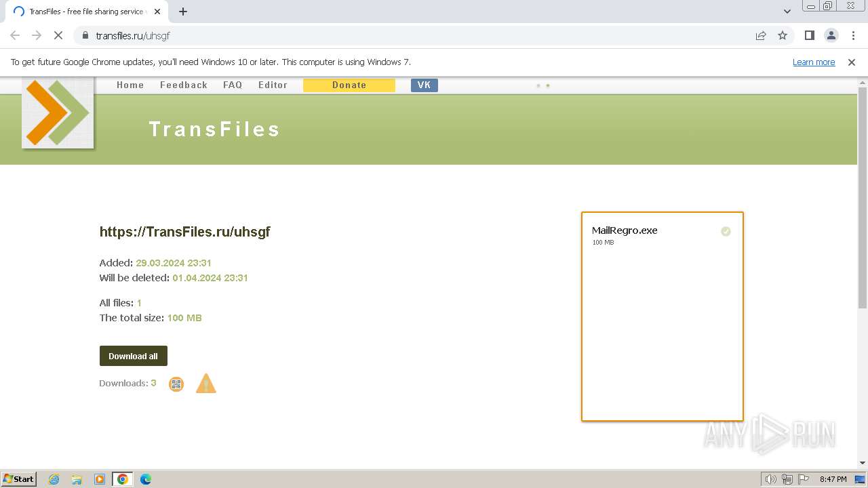The image size is (868, 488).
Task: Open the Chrome profile avatar
Action: pos(831,35)
